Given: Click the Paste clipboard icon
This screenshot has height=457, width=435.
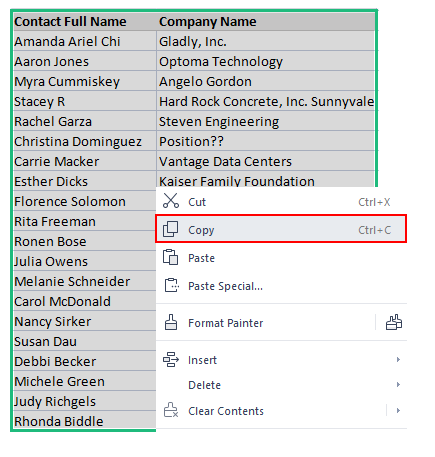Looking at the screenshot, I should coord(171,257).
